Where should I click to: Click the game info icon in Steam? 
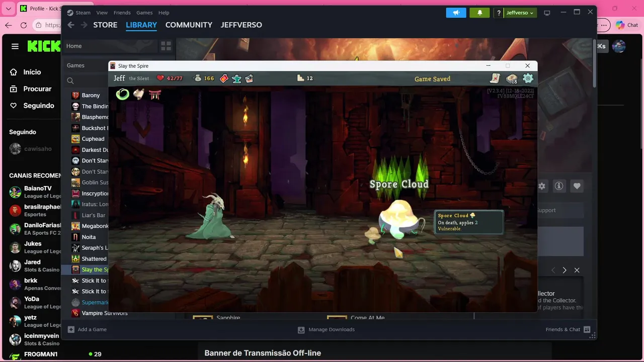[559, 186]
